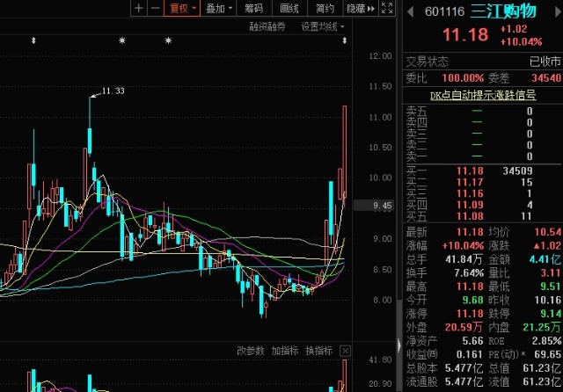Expand the 设置均线 dropdown
The width and height of the screenshot is (563, 392).
[x=323, y=26]
